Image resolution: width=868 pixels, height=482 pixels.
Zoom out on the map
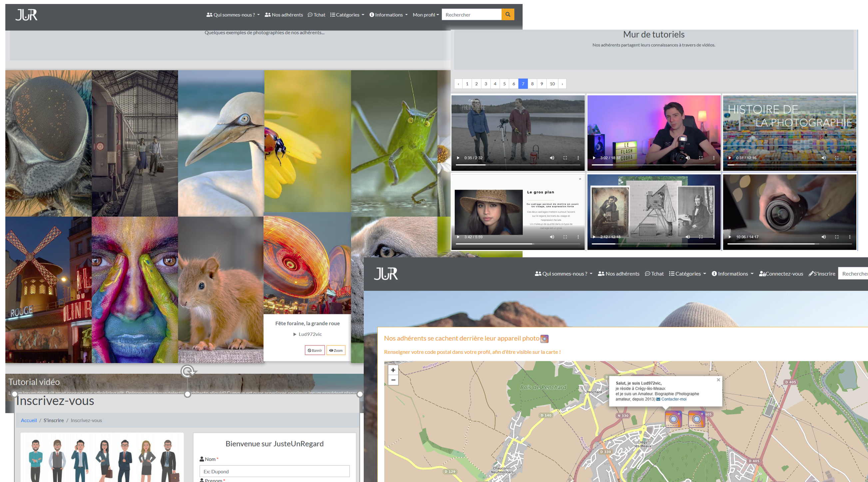coord(393,380)
